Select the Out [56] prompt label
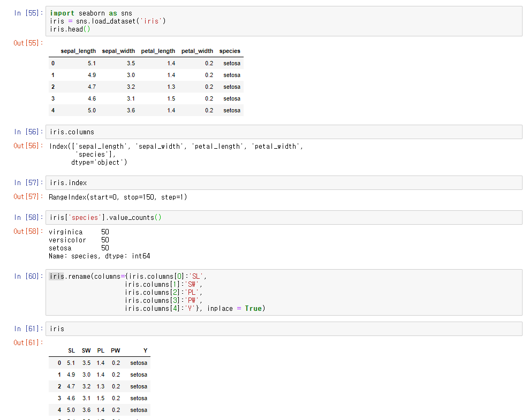This screenshot has height=420, width=529. 28,146
